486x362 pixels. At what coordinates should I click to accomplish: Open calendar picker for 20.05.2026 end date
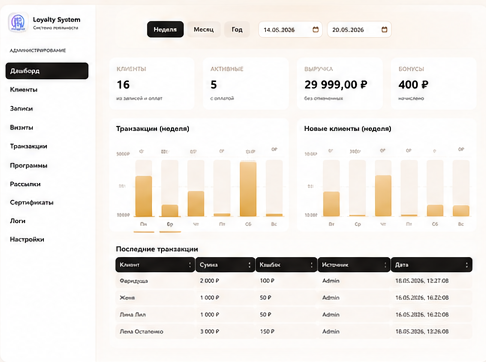tap(384, 30)
